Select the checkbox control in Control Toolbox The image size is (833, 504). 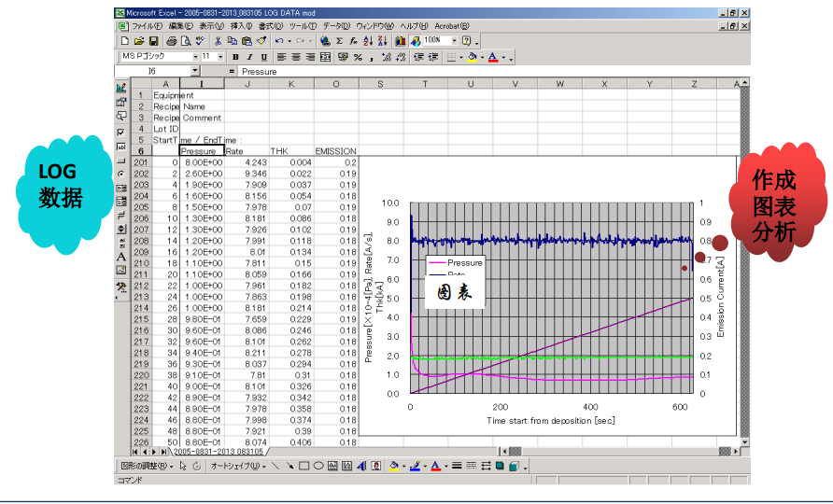point(121,132)
